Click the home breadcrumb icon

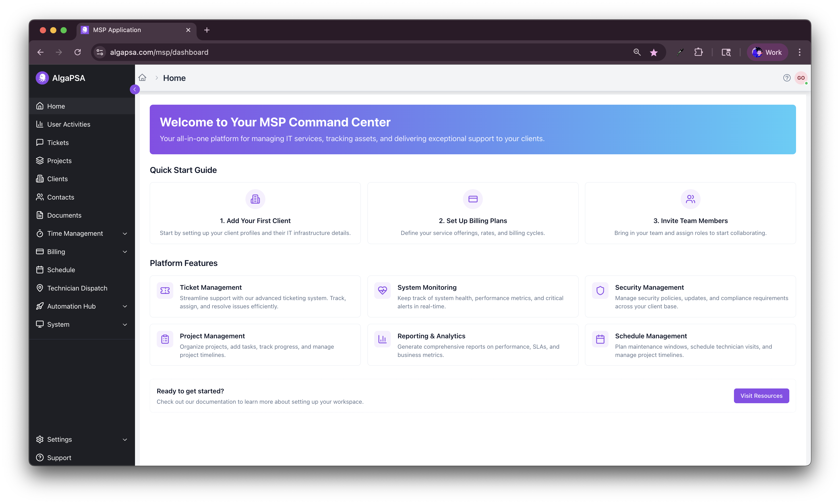[x=142, y=78]
